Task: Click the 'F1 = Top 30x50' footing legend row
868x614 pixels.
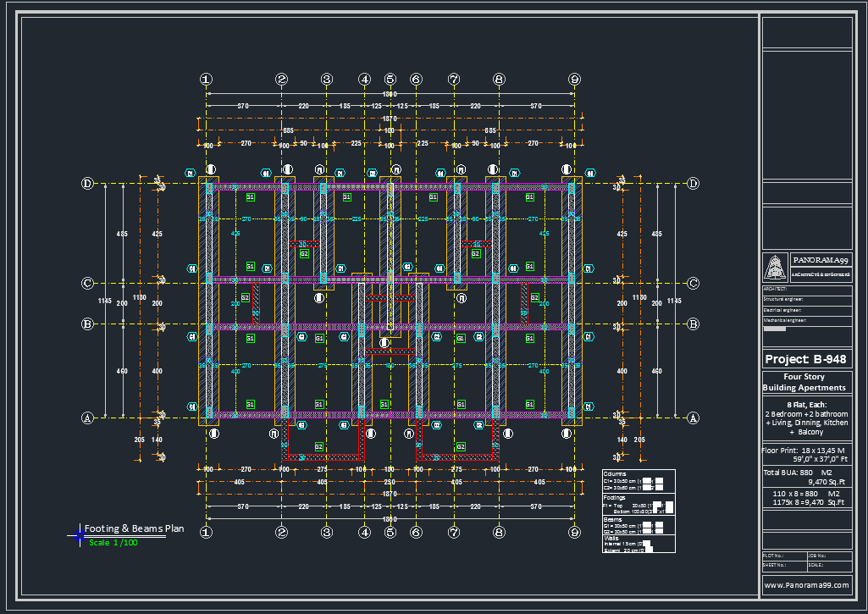Action: click(638, 505)
